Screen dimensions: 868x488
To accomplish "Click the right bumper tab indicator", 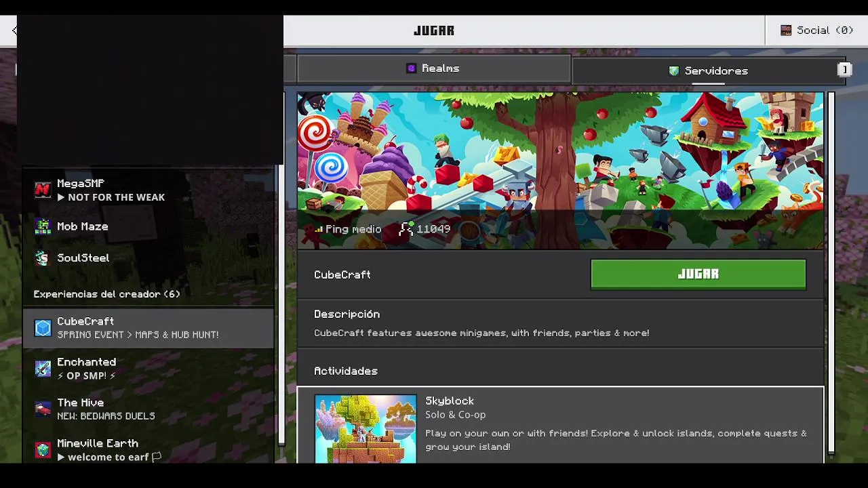I will pos(844,70).
